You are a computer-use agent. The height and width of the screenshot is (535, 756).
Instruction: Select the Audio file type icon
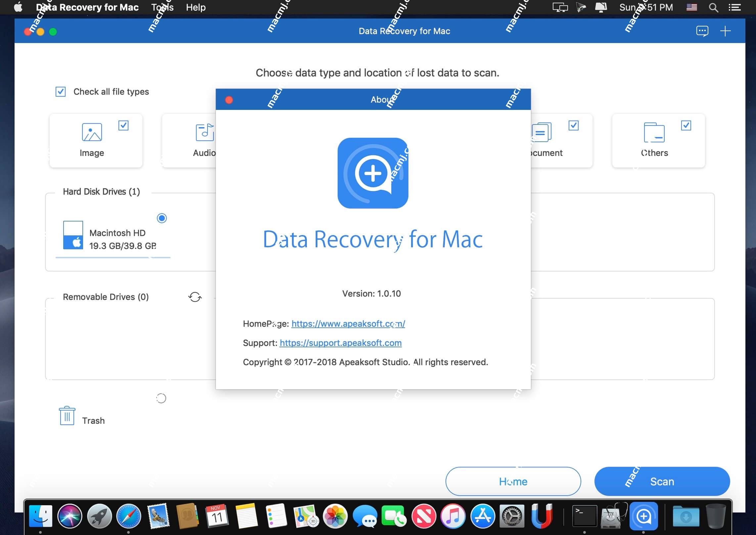[x=205, y=132]
